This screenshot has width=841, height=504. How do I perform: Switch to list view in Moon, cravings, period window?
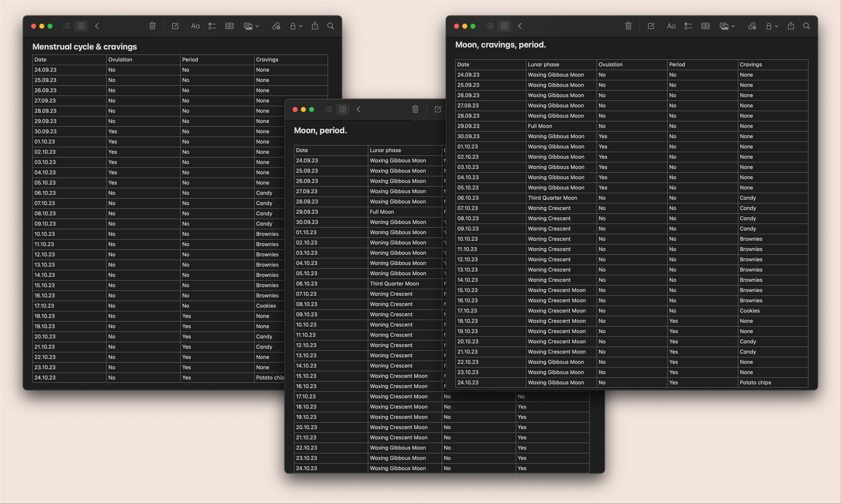tap(490, 26)
